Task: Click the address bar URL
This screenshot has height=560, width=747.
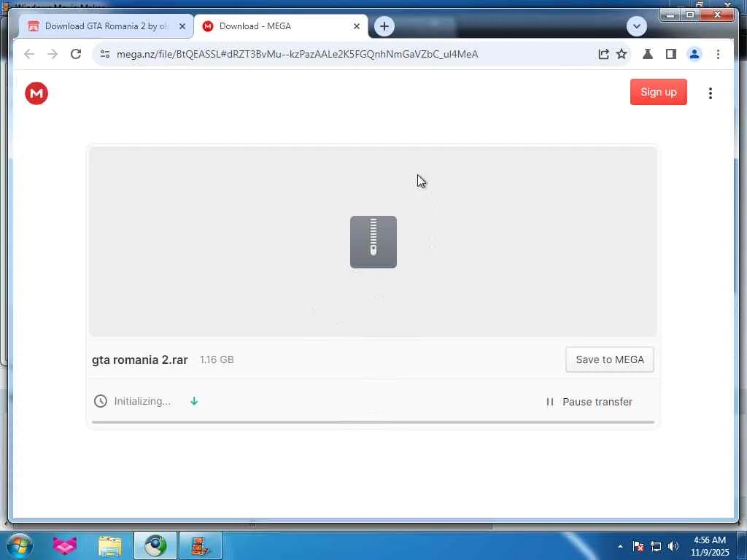Action: click(x=298, y=54)
